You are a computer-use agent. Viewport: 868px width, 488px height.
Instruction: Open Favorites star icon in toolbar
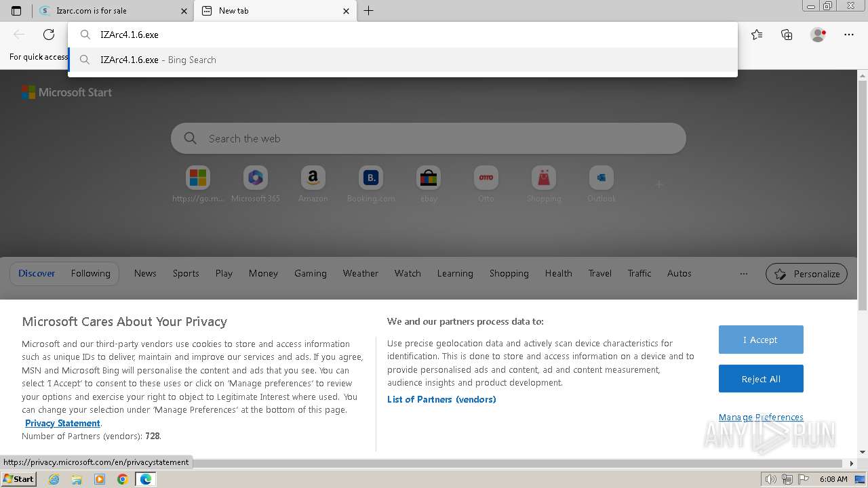[x=757, y=35]
